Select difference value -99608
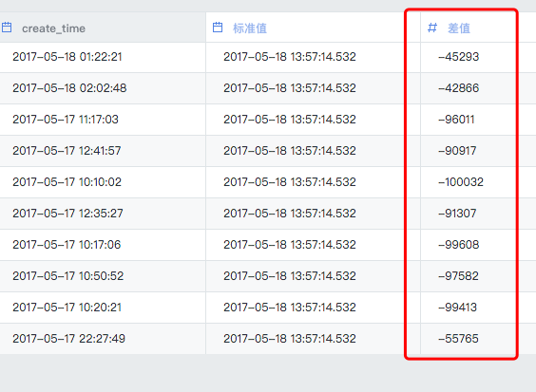 click(x=459, y=245)
